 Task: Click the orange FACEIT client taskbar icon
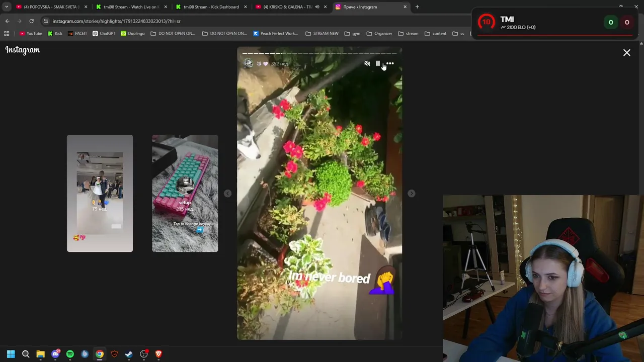click(x=114, y=354)
